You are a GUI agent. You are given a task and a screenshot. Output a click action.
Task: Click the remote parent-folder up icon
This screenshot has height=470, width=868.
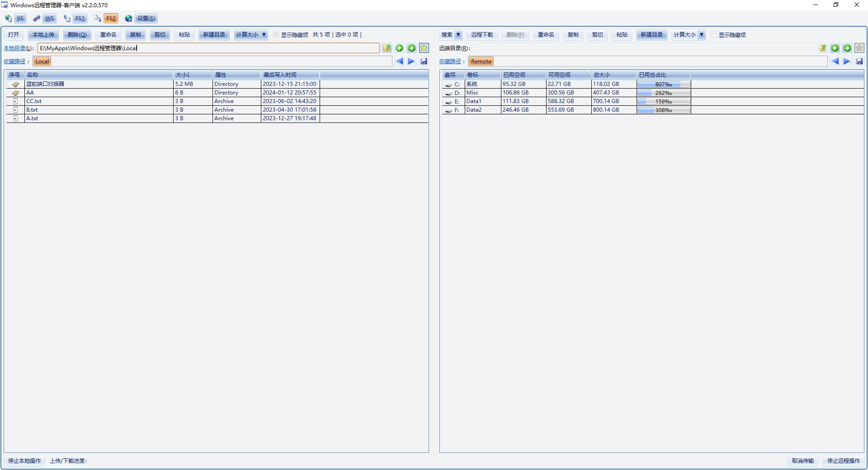point(822,48)
